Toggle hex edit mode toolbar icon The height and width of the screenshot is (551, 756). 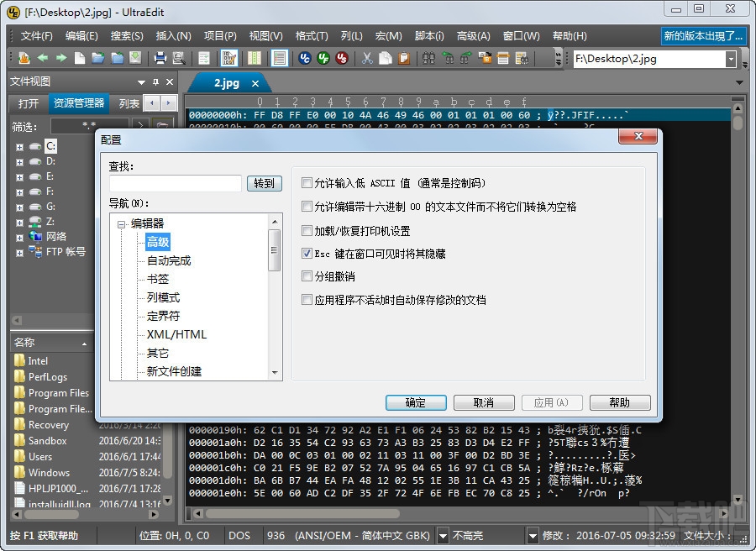click(229, 58)
